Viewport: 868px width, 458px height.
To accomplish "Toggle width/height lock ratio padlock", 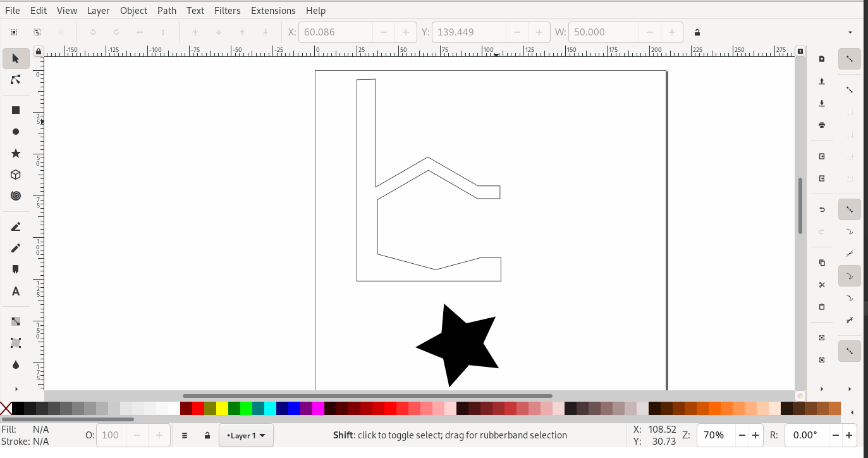I will [x=697, y=32].
